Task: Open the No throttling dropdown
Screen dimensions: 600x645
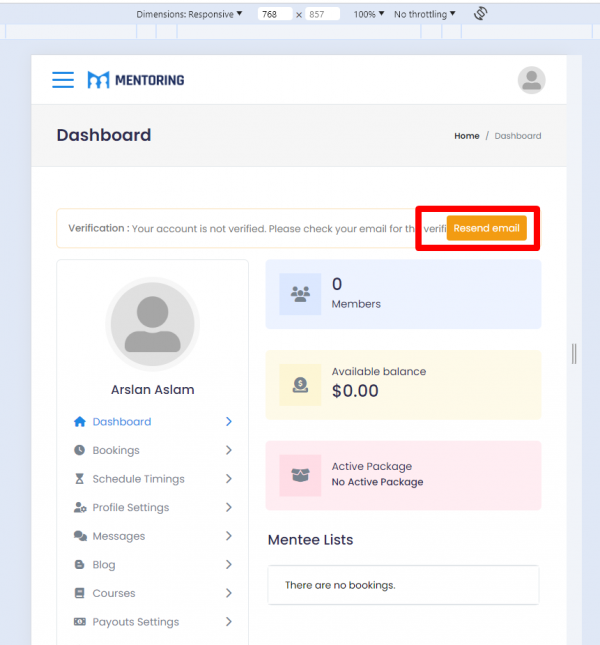Action: (424, 15)
